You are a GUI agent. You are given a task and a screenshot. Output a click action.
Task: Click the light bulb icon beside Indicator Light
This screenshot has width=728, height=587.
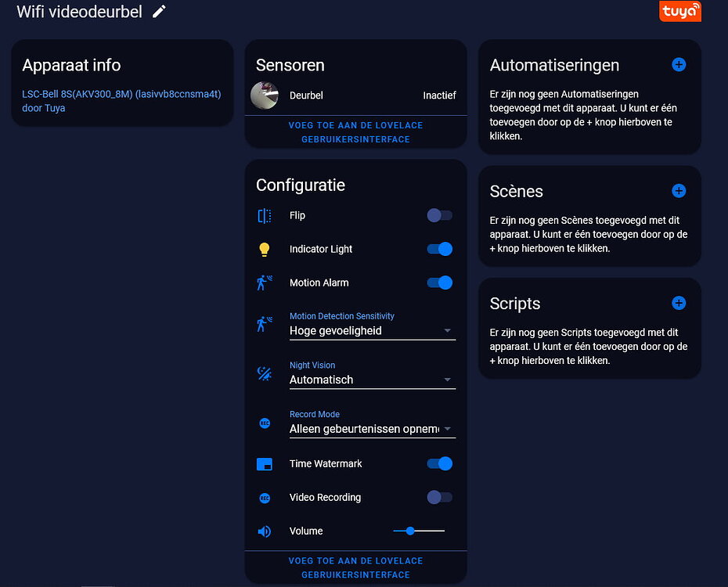264,249
